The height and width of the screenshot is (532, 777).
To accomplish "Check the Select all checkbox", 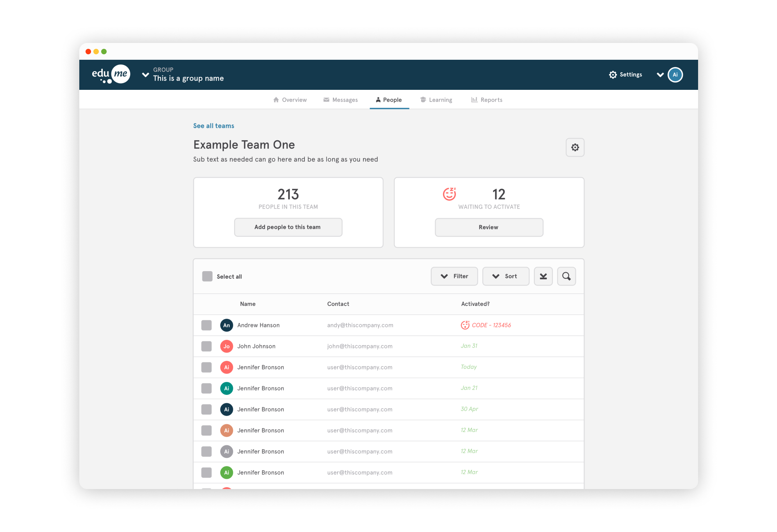I will point(207,276).
